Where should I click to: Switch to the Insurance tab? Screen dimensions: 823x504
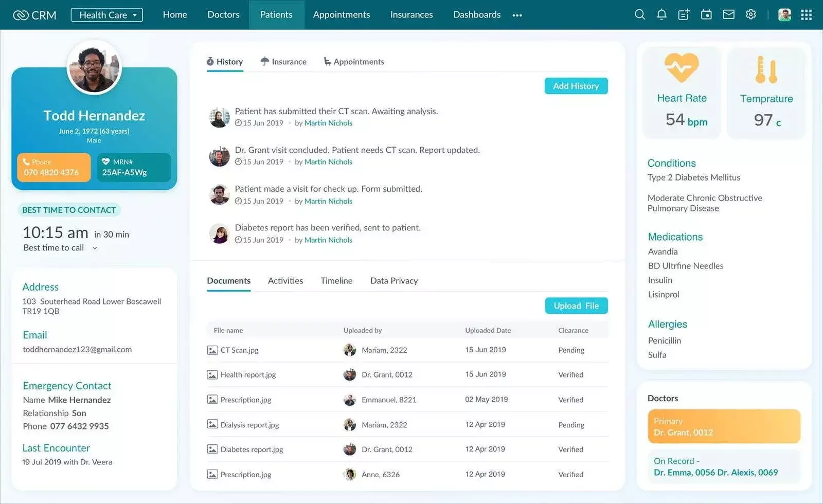283,62
